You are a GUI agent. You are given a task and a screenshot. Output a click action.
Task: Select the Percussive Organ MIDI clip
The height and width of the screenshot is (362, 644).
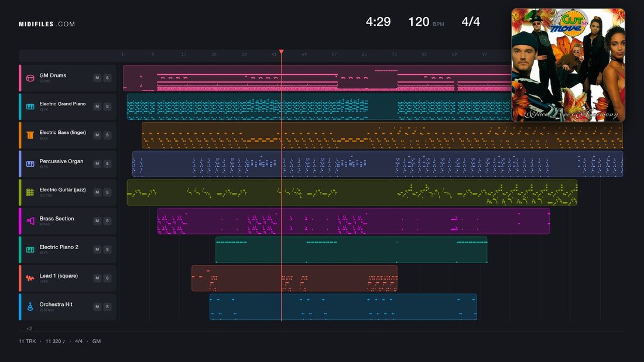pos(378,164)
